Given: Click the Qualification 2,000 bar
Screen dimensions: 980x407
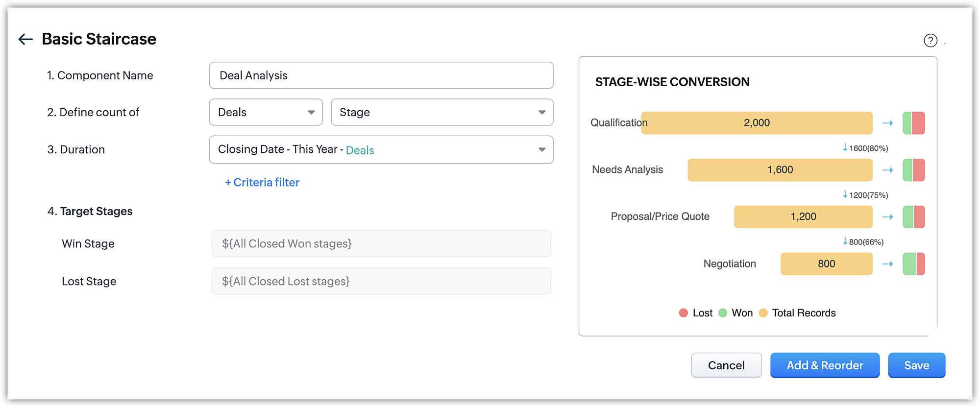Looking at the screenshot, I should (x=757, y=123).
